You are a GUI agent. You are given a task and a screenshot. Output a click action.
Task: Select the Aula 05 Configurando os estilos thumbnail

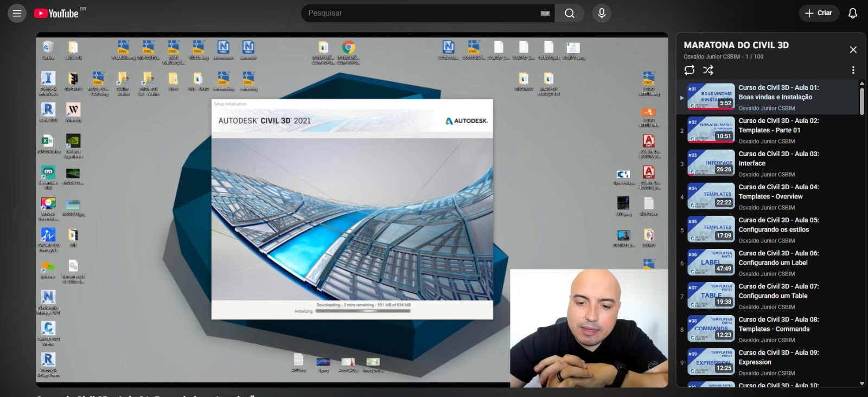click(711, 229)
